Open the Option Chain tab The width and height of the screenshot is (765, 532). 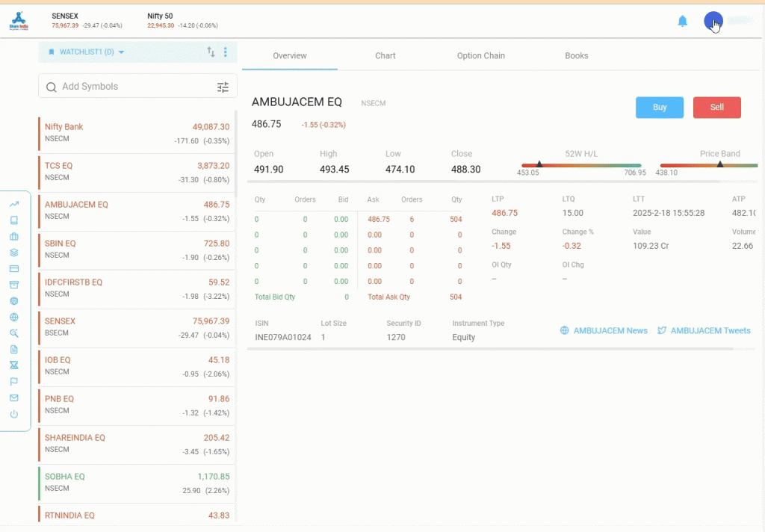coord(481,55)
